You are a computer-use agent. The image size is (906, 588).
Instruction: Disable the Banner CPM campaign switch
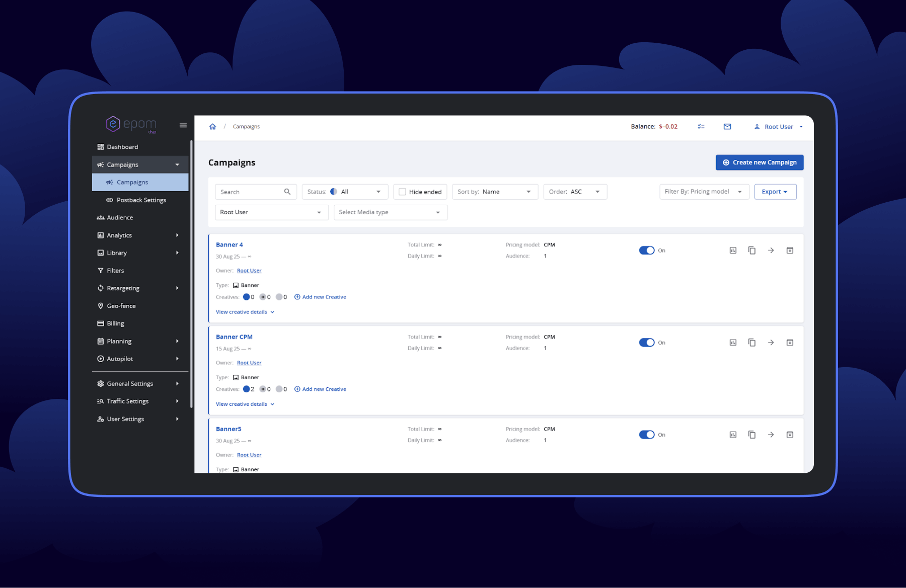pos(646,343)
